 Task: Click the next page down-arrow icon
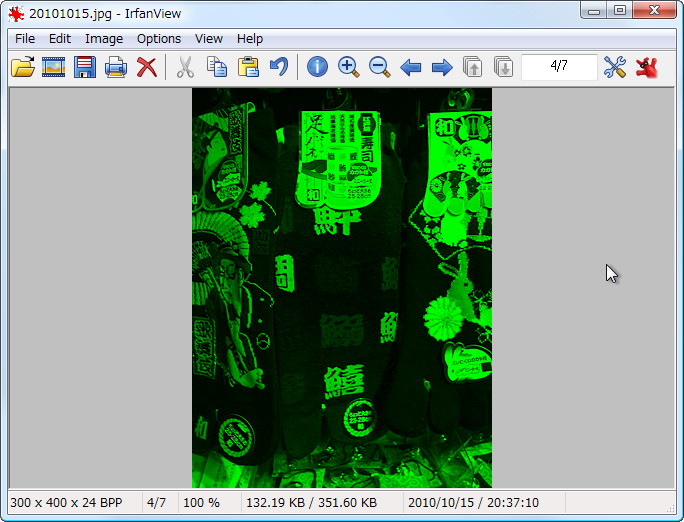coord(503,67)
